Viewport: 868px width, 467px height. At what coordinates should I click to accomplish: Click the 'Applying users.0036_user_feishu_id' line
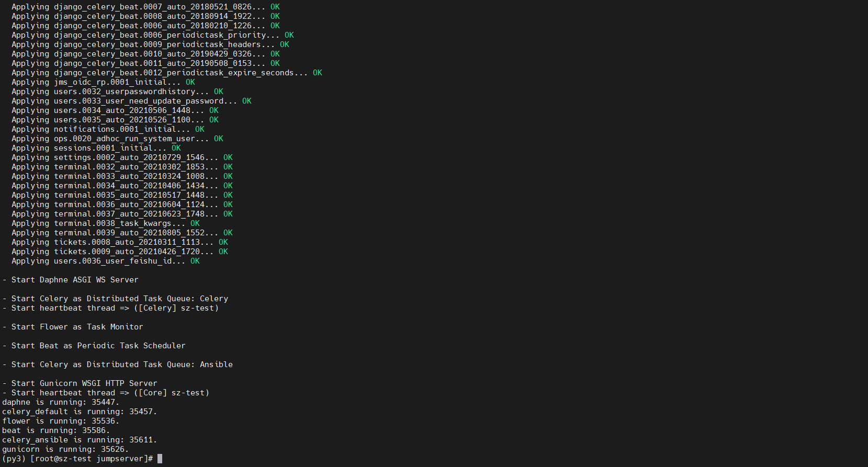[x=106, y=261]
